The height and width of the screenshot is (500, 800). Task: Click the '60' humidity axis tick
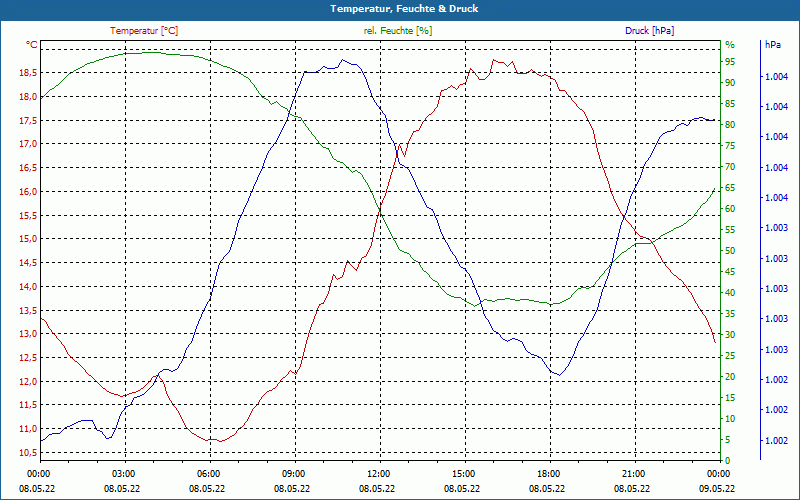(x=730, y=209)
